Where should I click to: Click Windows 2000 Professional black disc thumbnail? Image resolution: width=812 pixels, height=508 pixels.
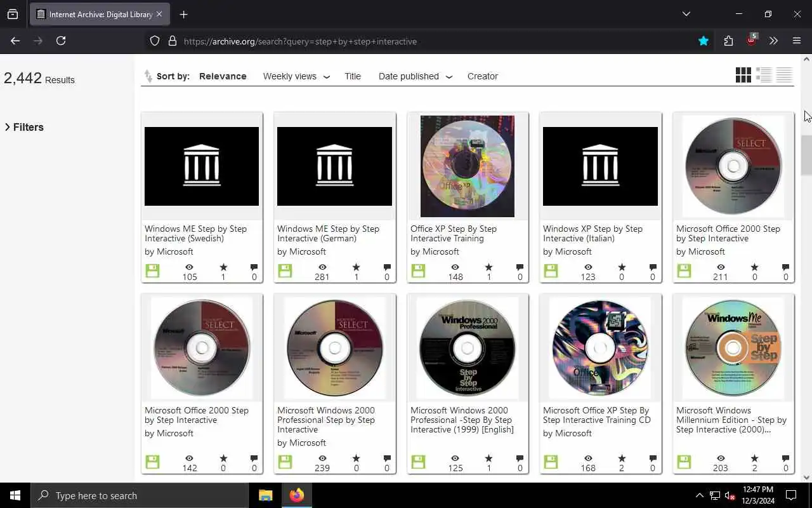(468, 348)
